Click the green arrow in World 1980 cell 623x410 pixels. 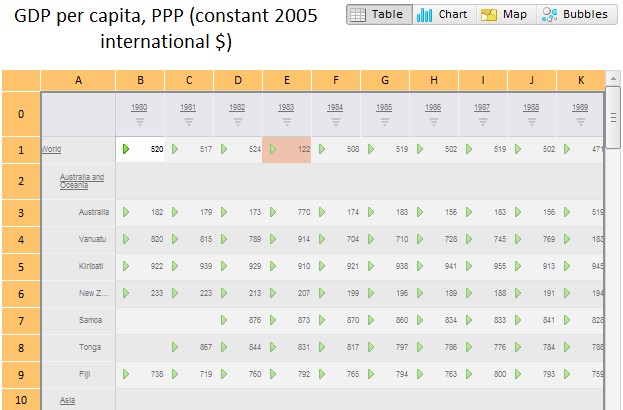(x=126, y=149)
